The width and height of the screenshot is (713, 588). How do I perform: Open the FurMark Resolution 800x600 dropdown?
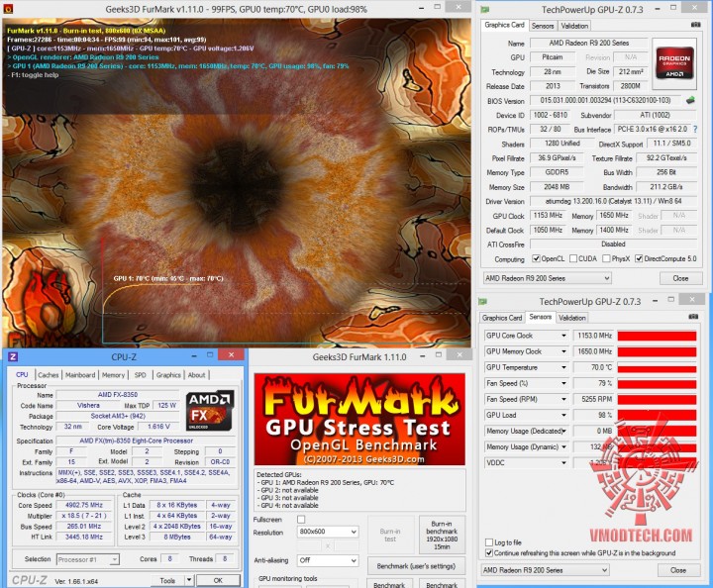pos(328,532)
